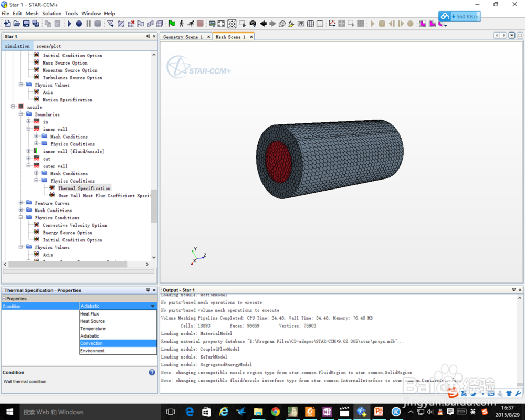525x420 pixels.
Task: Click the plot graph icon in toolbar
Action: 332,24
